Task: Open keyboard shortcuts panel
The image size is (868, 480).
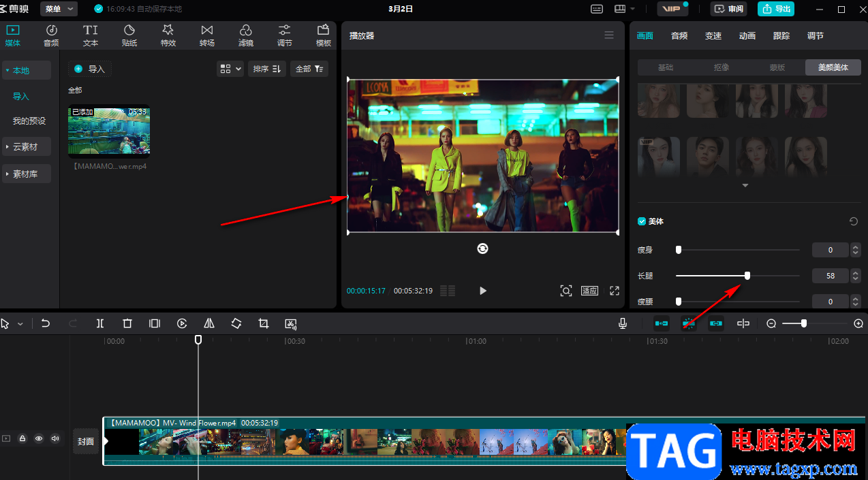Action: pos(597,9)
